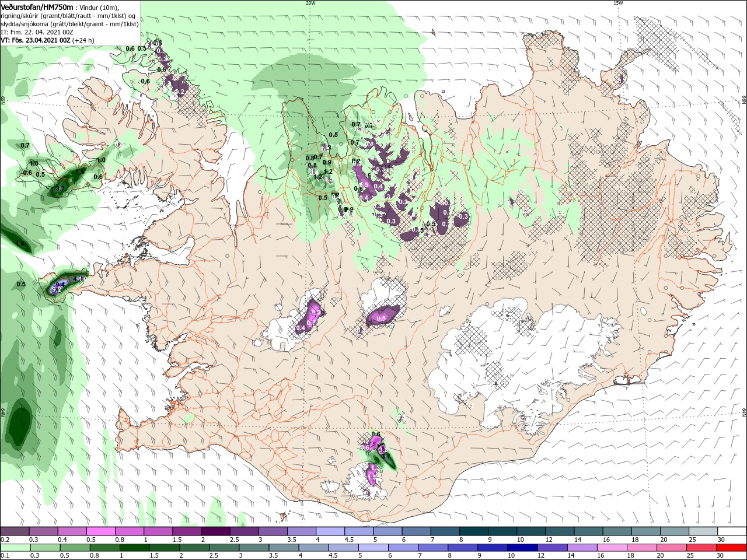Image resolution: width=747 pixels, height=560 pixels.
Task: Pick the bright pink 0.5–0.8 snow legend swatch
Action: (100, 531)
